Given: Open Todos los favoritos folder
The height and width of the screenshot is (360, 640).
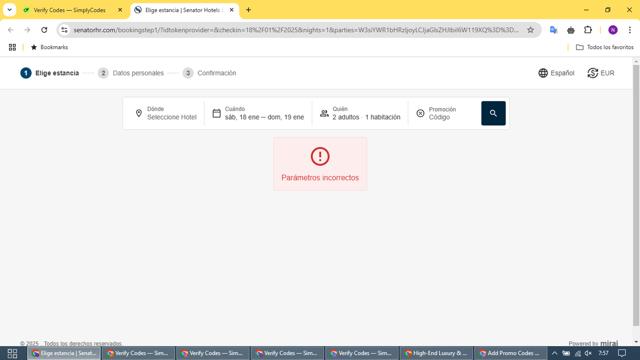Looking at the screenshot, I should (x=604, y=47).
